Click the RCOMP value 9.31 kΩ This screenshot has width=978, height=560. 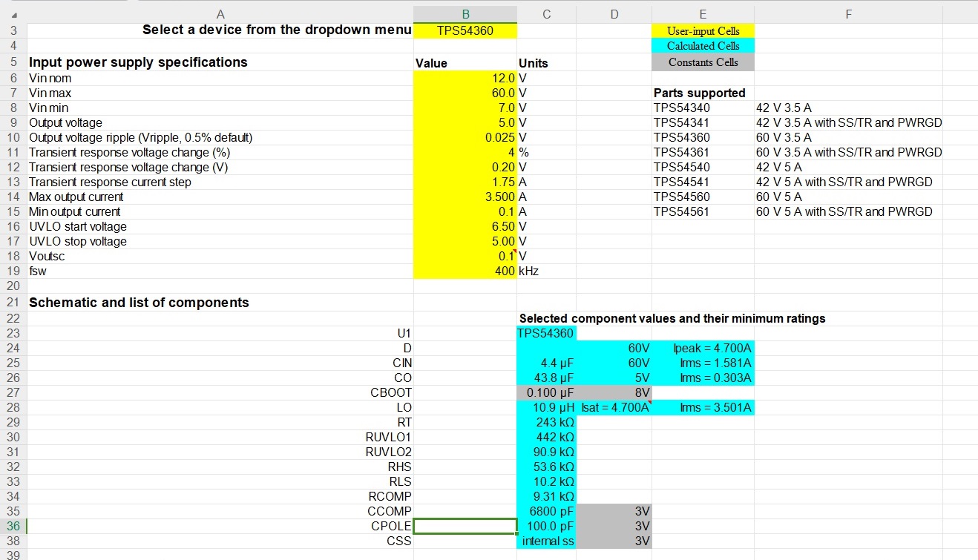tap(547, 496)
